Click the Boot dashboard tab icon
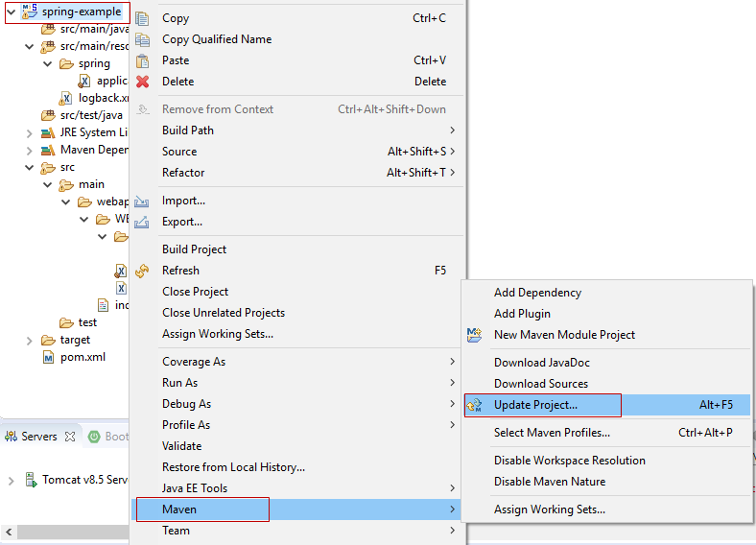Screen dimensions: 756x545 [x=94, y=437]
